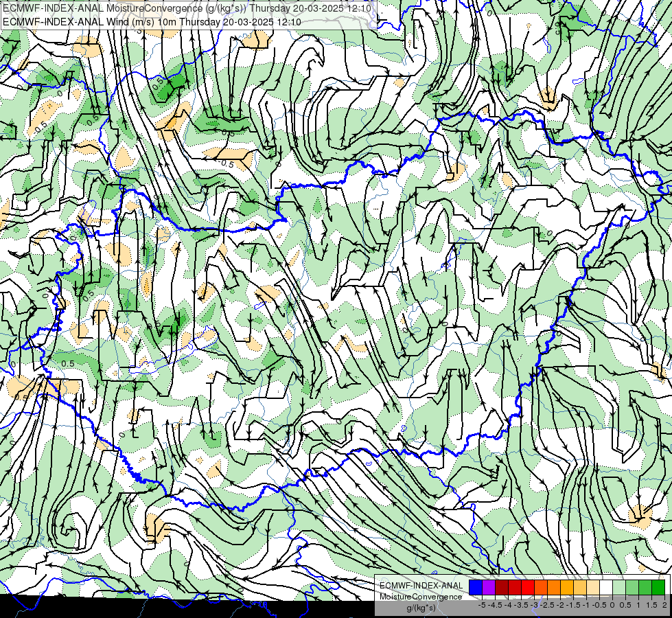Click the blue legend swatch from -5 to -4.5
The height and width of the screenshot is (618, 672).
pyautogui.click(x=476, y=587)
